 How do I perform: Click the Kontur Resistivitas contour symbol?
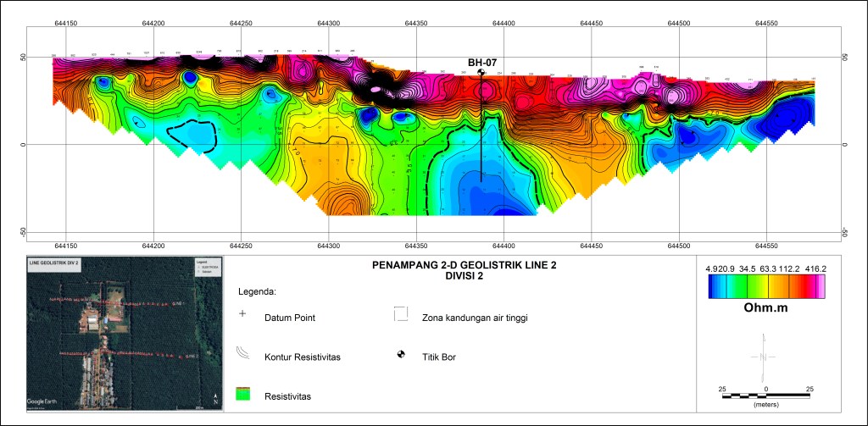[x=242, y=355]
